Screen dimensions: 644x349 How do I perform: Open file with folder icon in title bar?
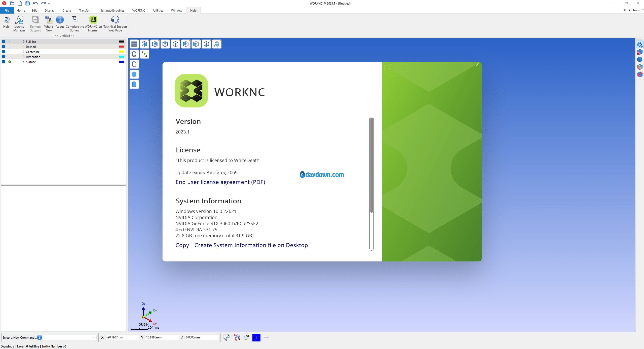click(x=12, y=3)
